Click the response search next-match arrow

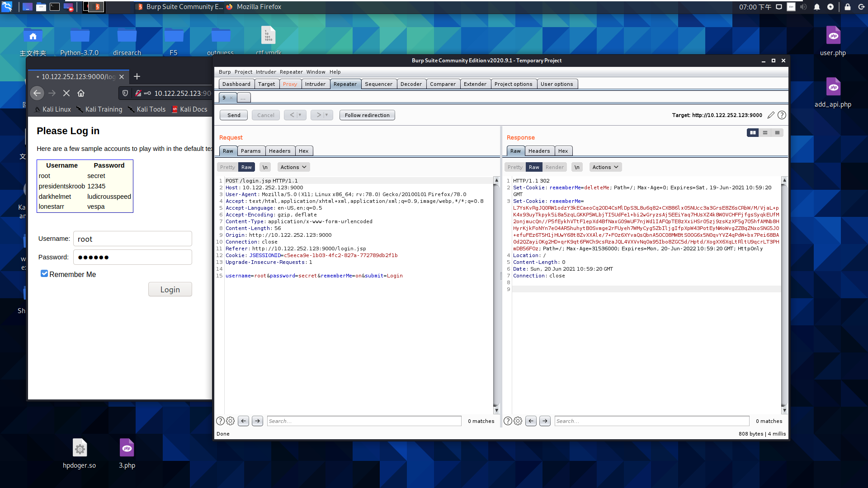[545, 421]
